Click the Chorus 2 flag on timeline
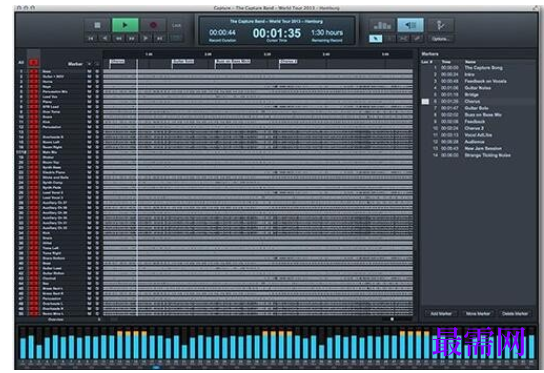544x373 pixels. click(289, 62)
